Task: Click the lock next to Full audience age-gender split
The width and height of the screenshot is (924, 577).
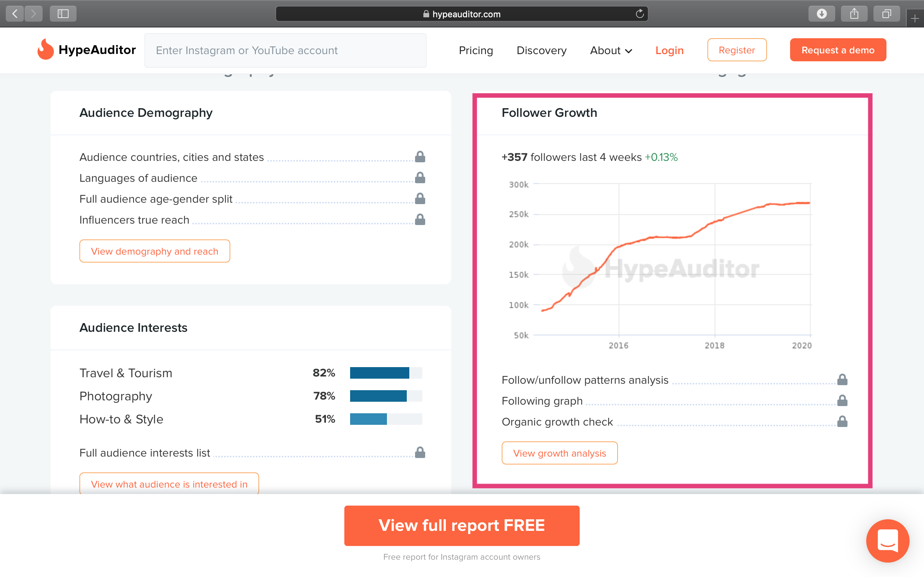Action: [x=420, y=198]
